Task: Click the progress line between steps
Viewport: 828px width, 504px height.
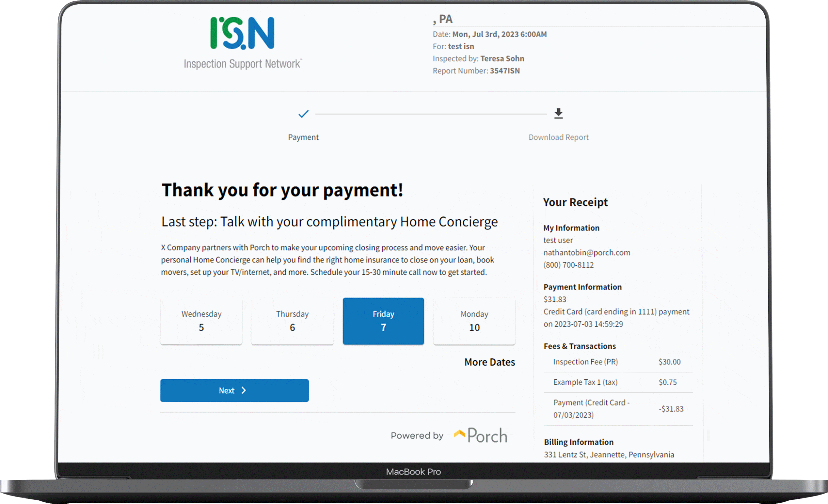Action: (x=430, y=114)
